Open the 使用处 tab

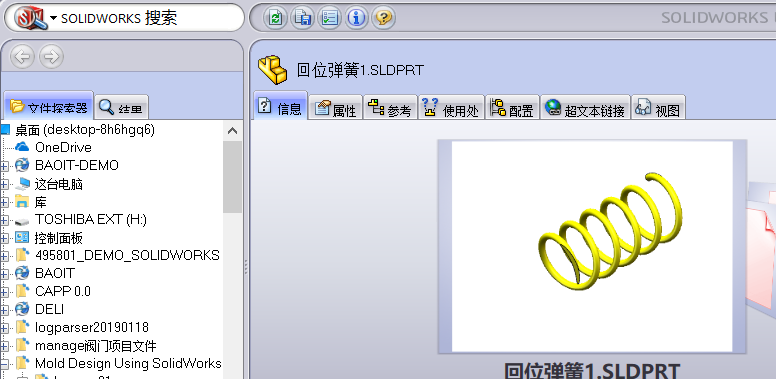(451, 108)
